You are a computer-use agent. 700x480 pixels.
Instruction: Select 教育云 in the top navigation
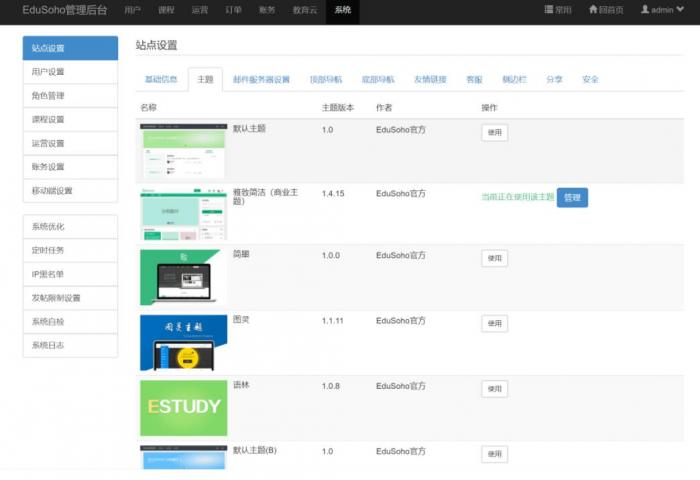(305, 9)
